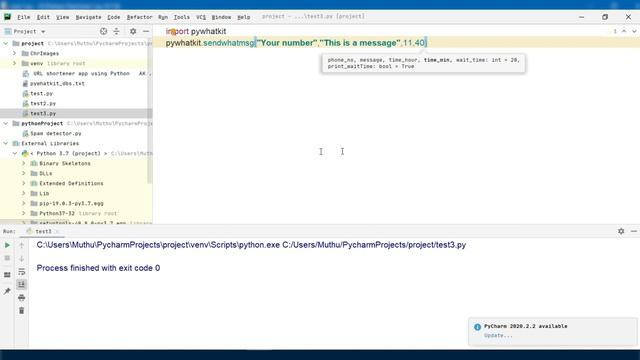The width and height of the screenshot is (640, 360).
Task: Hide the Project tool window
Action: tap(146, 31)
